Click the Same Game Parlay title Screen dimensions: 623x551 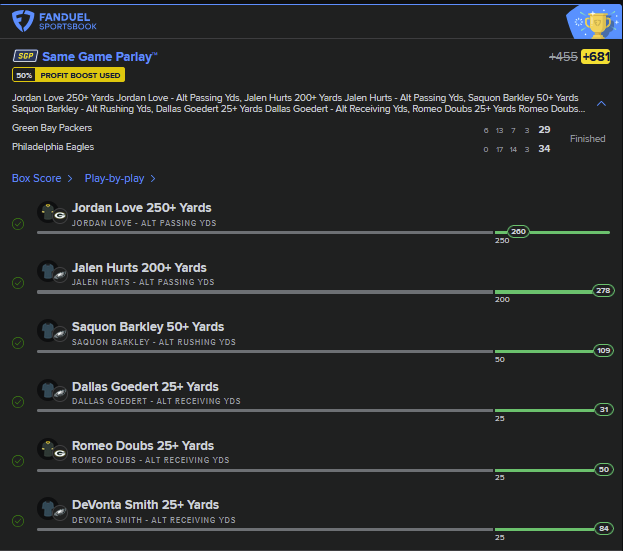[x=100, y=57]
